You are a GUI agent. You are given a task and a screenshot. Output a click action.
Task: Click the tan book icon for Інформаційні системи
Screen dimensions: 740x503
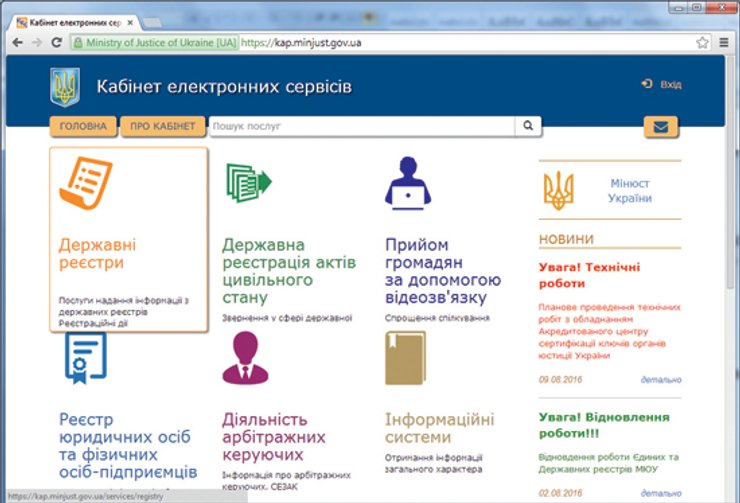tap(406, 358)
